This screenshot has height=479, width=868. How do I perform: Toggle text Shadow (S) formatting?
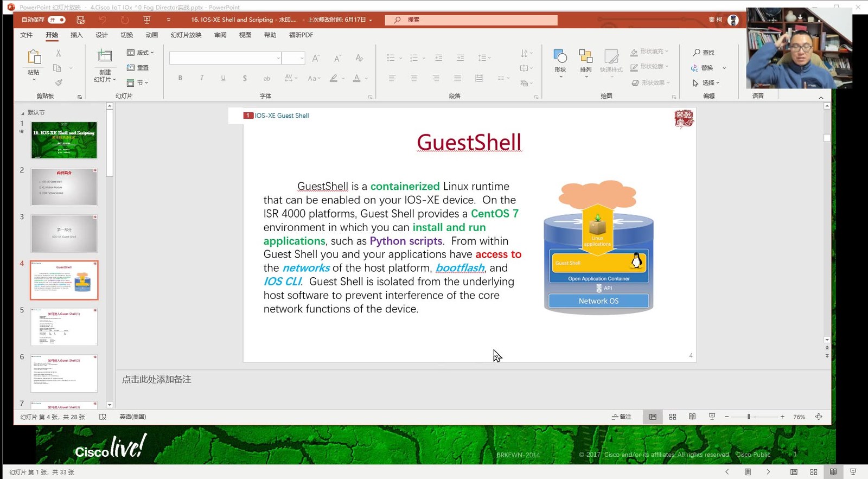(x=245, y=78)
